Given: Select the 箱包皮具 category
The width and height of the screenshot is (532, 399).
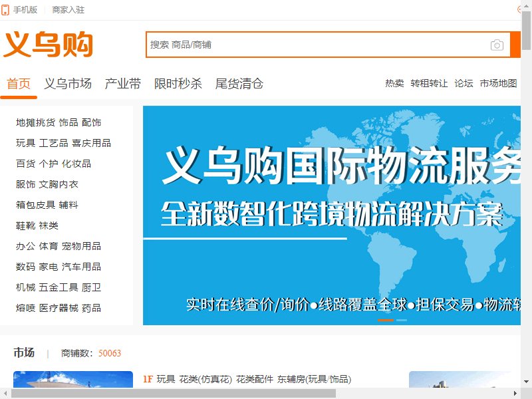Looking at the screenshot, I should [x=35, y=205].
